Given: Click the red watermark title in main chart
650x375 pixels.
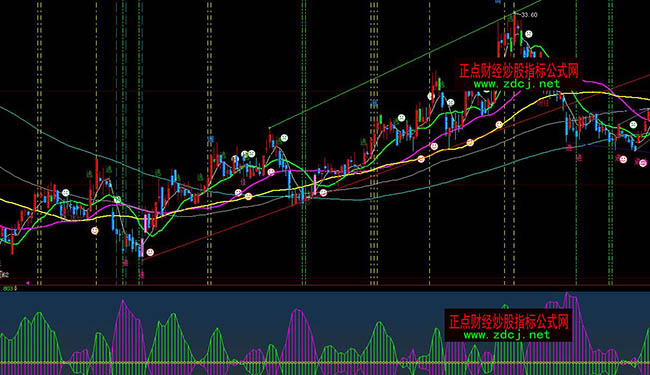Looking at the screenshot, I should click(519, 71).
